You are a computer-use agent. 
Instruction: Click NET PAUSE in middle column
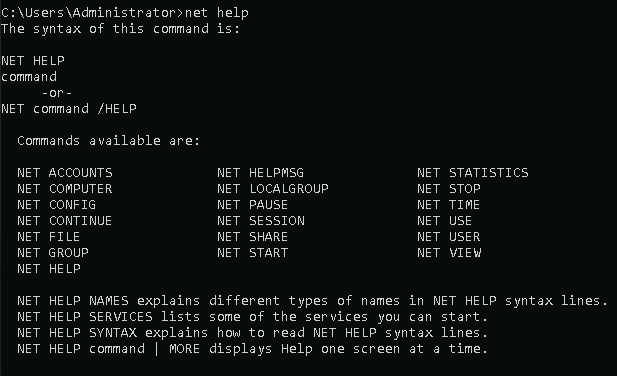click(253, 205)
